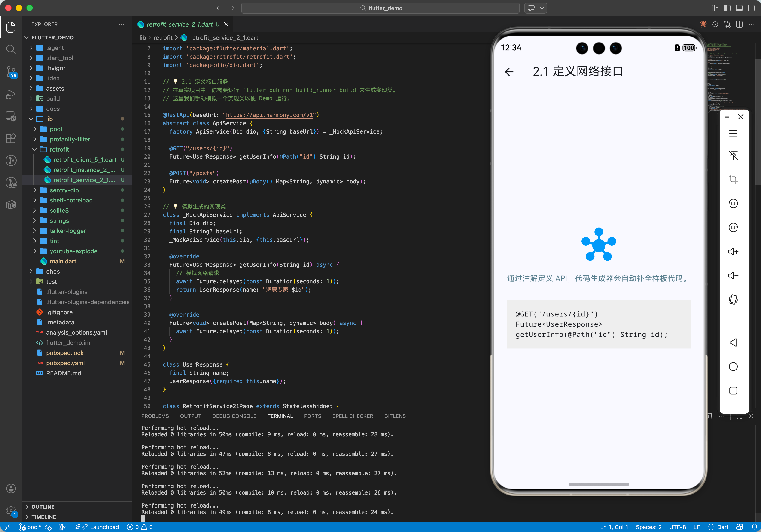Toggle bottom panel layout button
Image resolution: width=761 pixels, height=532 pixels.
pyautogui.click(x=739, y=8)
